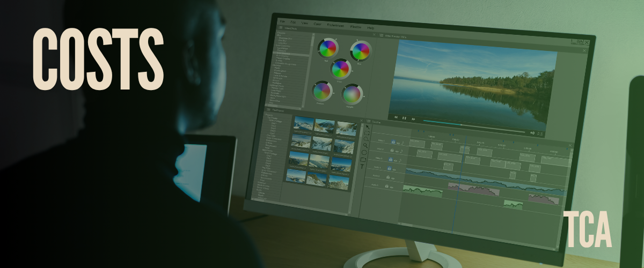Click the rewind button under the preview

pos(396,117)
